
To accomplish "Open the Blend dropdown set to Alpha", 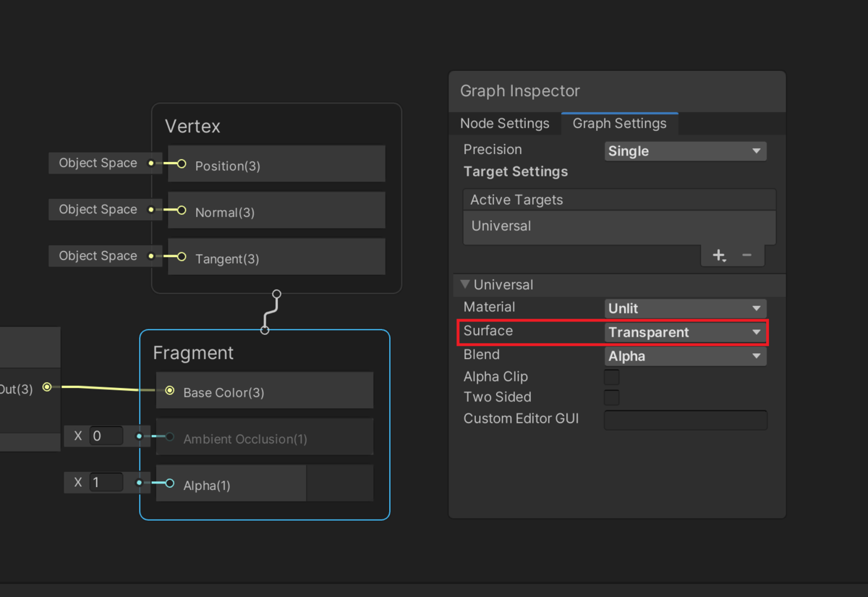I will pyautogui.click(x=685, y=356).
